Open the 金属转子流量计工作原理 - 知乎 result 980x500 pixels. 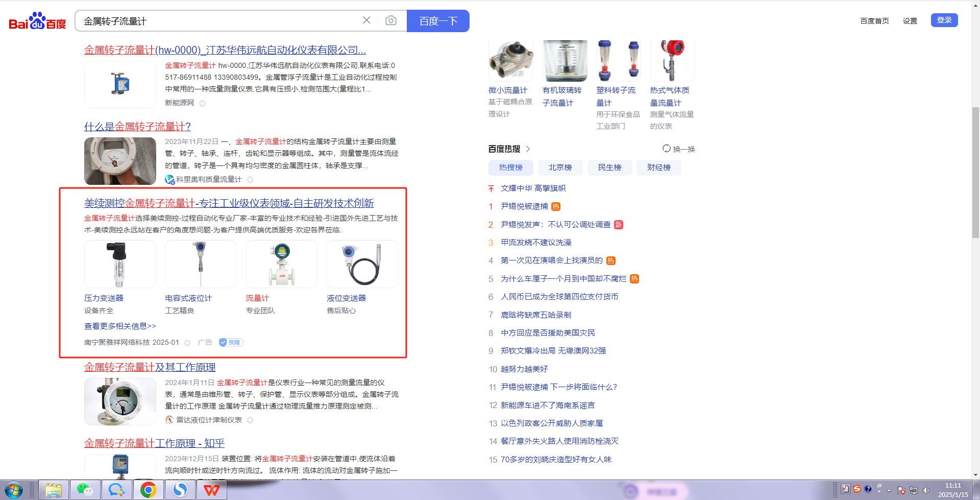point(154,443)
